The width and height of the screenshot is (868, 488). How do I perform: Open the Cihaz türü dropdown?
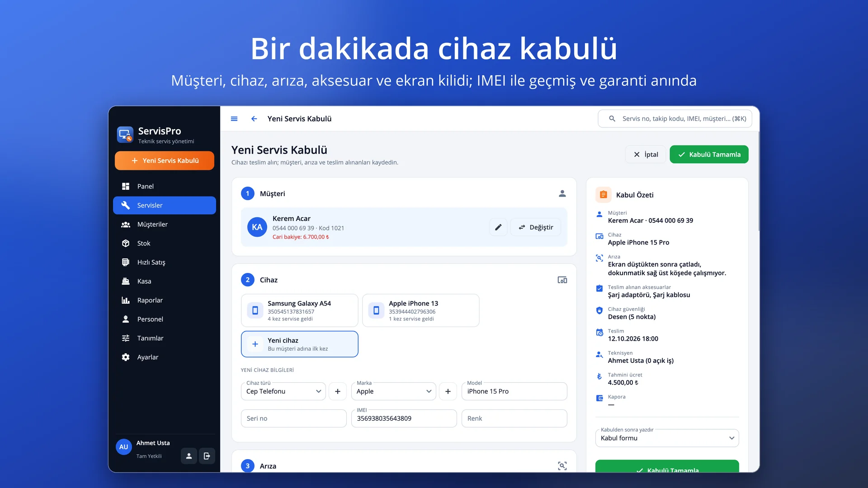coord(283,391)
